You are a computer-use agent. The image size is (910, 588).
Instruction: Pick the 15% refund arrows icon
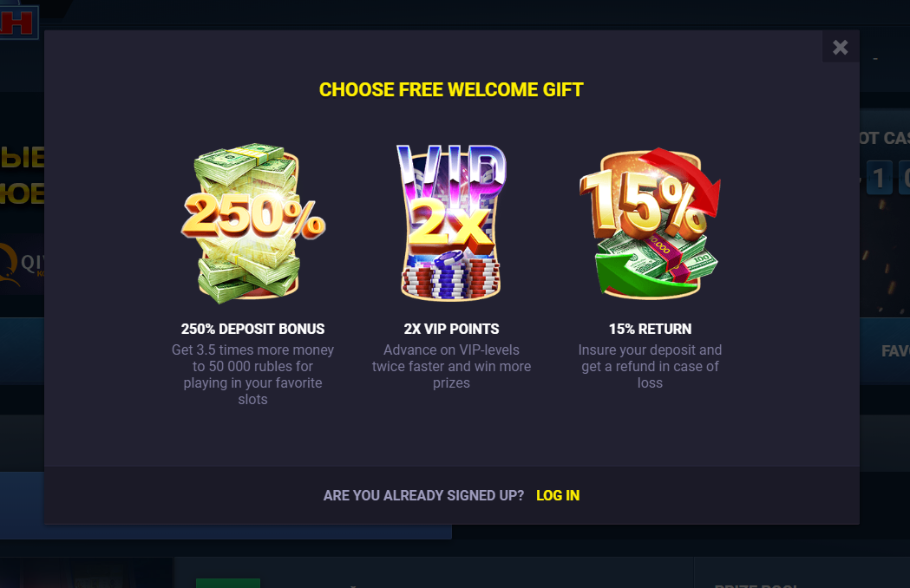coord(650,223)
